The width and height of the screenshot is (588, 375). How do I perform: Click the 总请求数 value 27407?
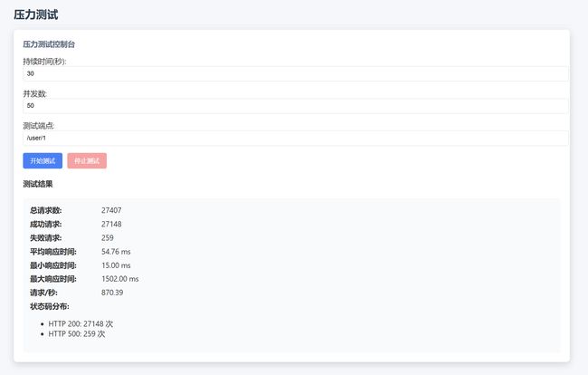[111, 210]
